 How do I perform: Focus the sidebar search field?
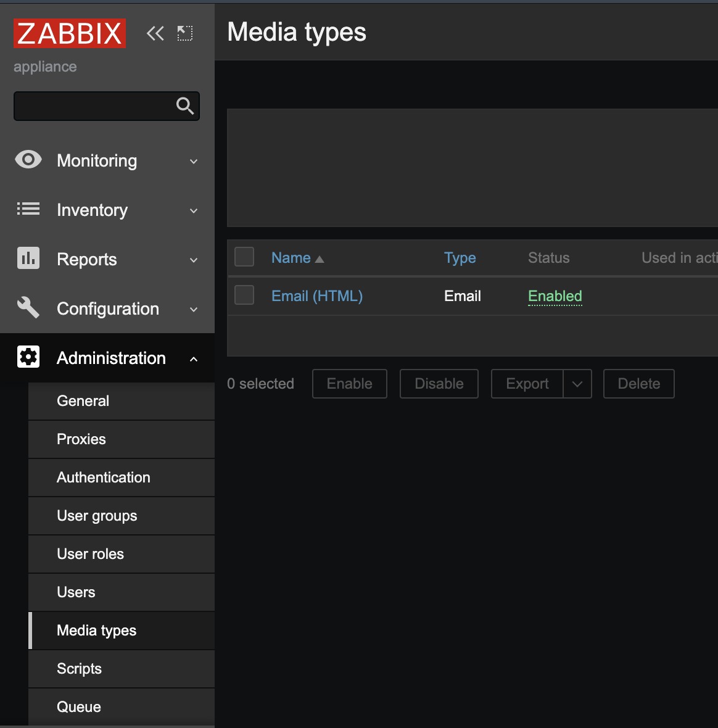pos(107,106)
